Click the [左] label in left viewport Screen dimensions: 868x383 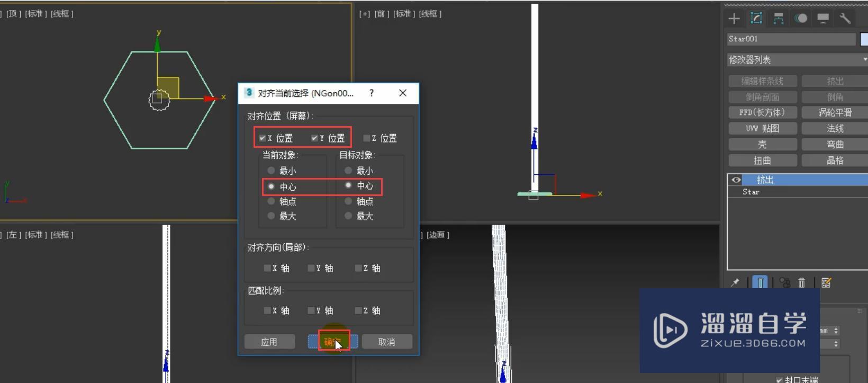click(14, 235)
